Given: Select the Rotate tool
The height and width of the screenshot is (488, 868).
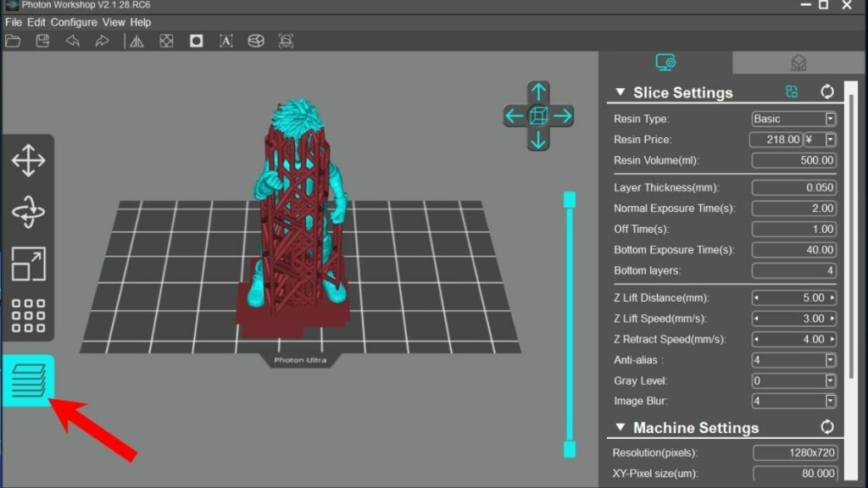Looking at the screenshot, I should click(x=29, y=212).
